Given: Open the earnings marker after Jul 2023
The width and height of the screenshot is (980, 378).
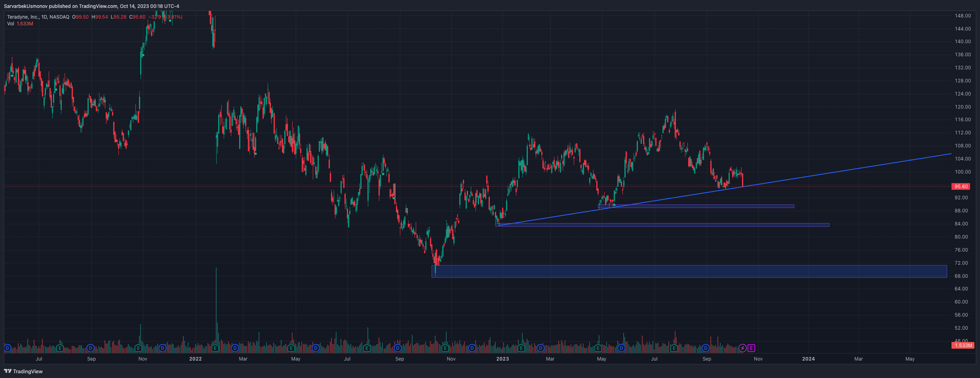Looking at the screenshot, I should [674, 348].
